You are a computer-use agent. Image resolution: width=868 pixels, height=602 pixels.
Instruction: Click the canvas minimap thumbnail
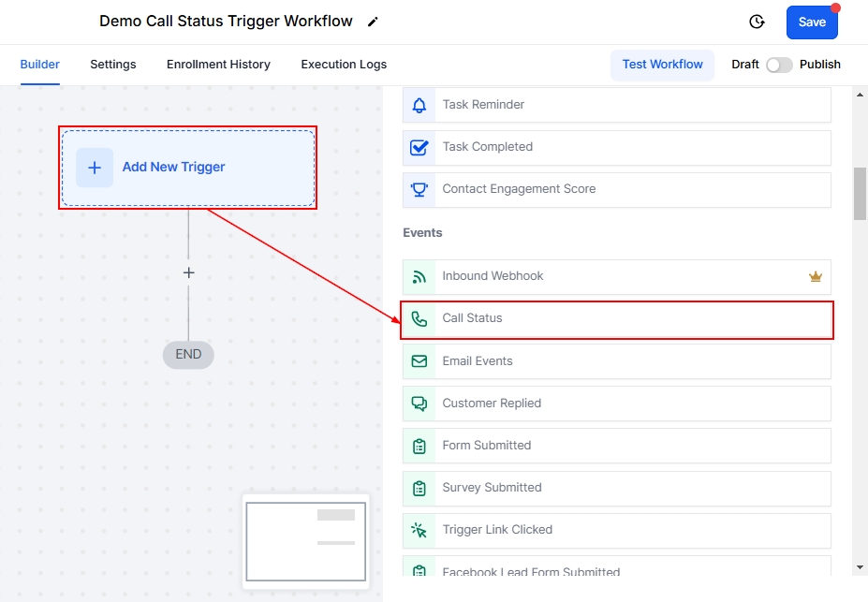pos(305,541)
